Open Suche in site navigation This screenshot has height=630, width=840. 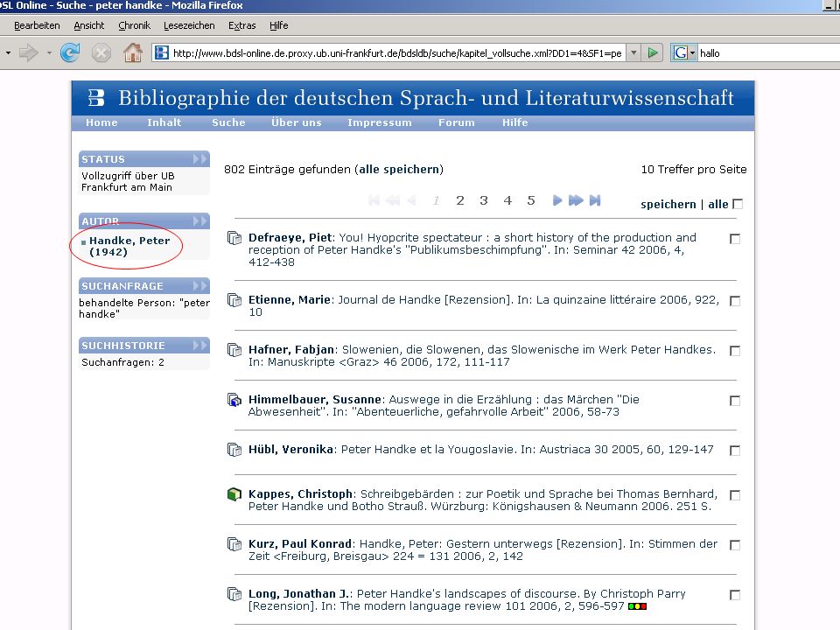(228, 122)
